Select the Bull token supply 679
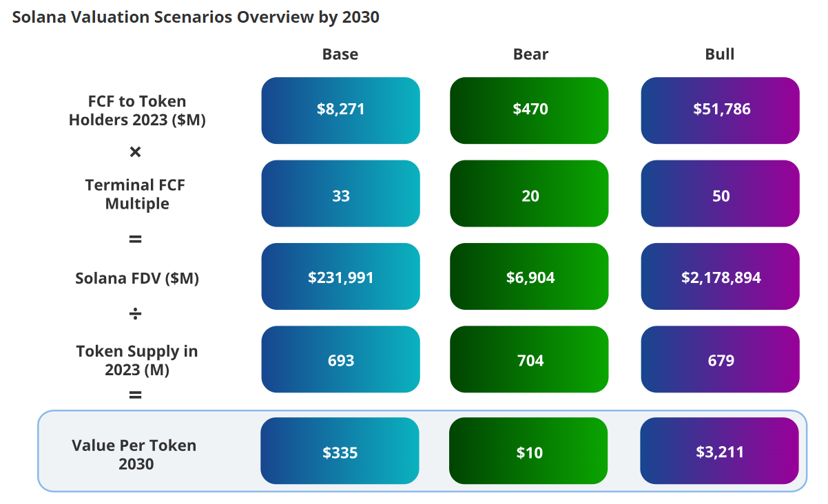This screenshot has width=828, height=504. point(720,359)
